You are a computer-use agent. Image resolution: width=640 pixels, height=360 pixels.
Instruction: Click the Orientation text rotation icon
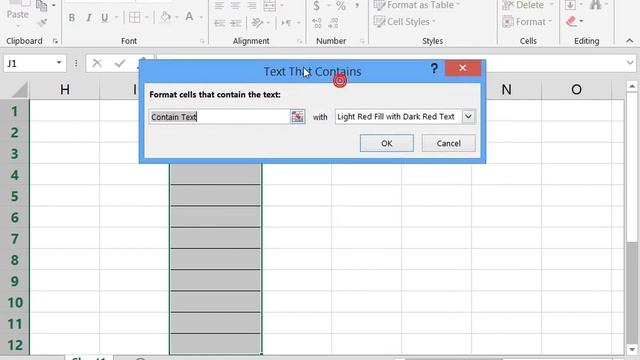[x=257, y=23]
